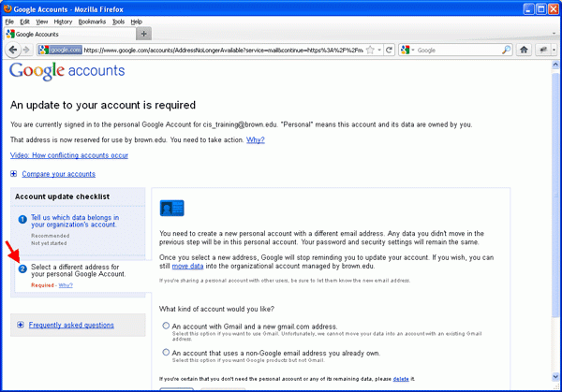Open Video: How conflicting accounts occur link

69,155
